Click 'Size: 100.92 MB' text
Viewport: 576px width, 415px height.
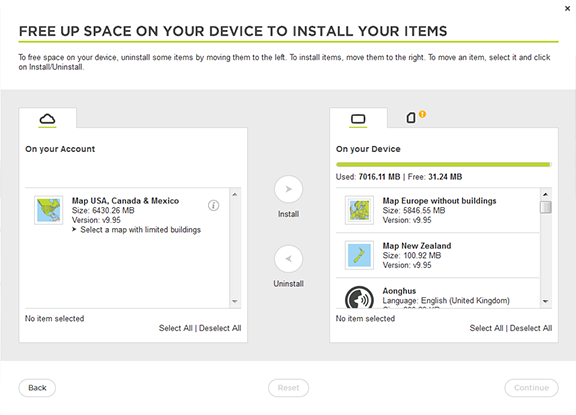point(412,256)
